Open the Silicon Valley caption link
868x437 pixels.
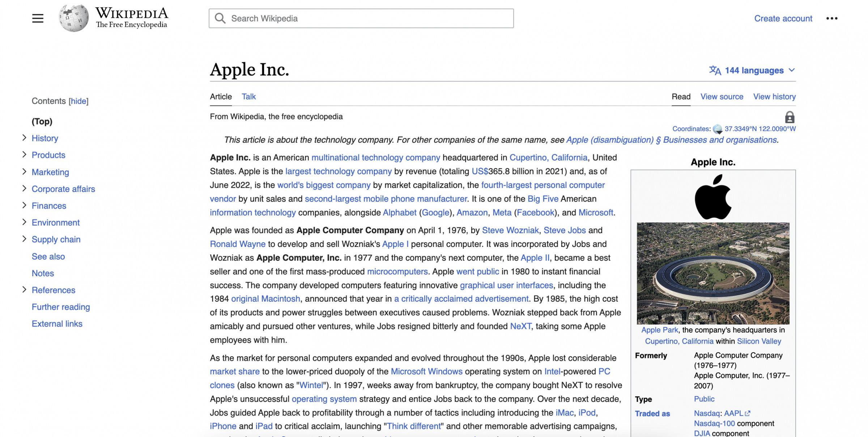tap(759, 341)
